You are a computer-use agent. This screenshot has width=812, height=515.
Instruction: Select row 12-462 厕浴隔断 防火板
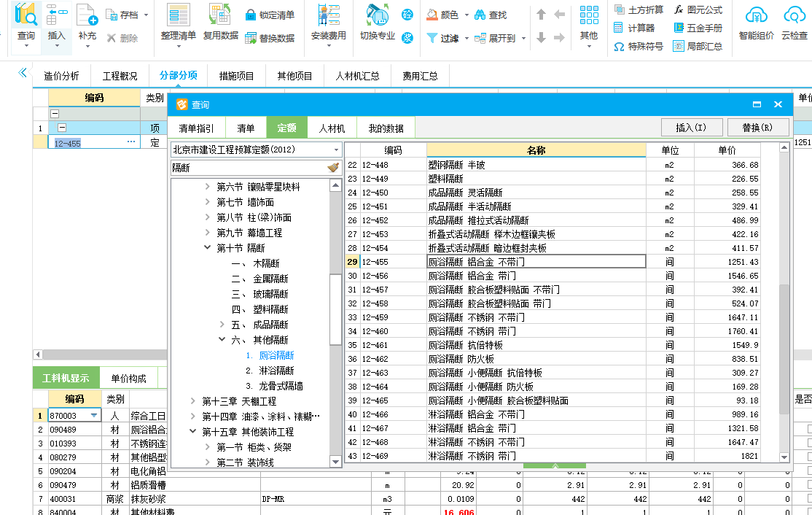point(553,359)
